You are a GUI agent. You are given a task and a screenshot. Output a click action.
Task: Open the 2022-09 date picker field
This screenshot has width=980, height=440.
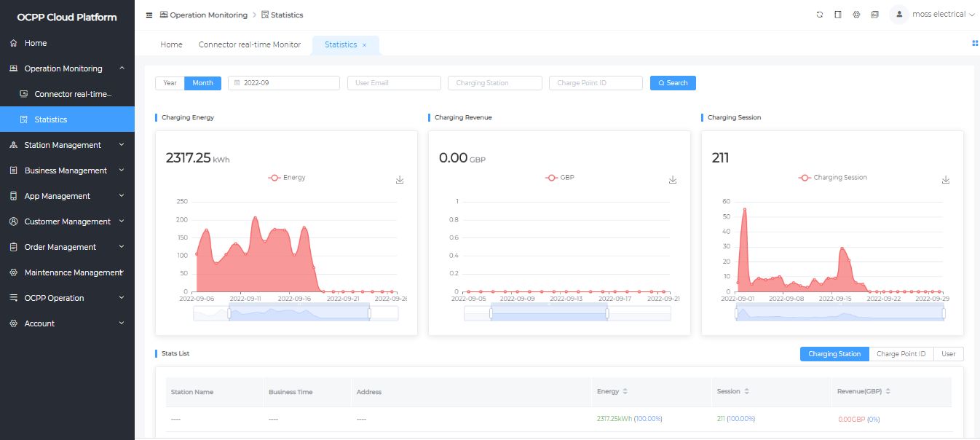click(x=284, y=83)
